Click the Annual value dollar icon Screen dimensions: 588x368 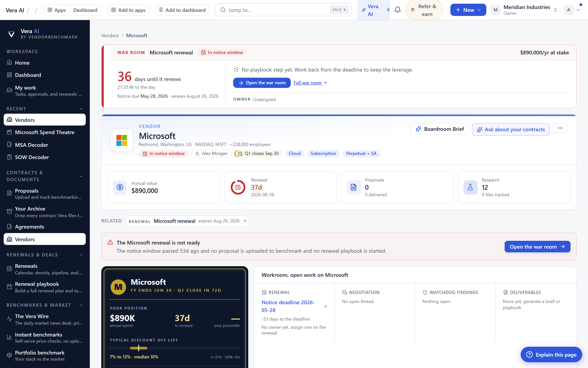coord(120,187)
